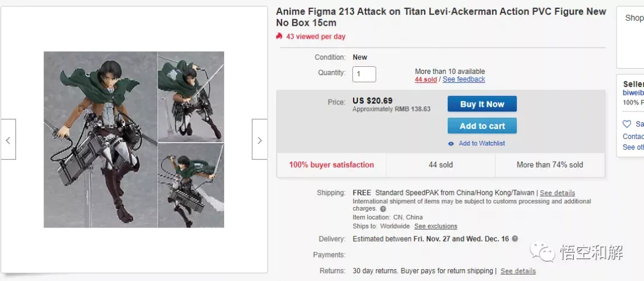The height and width of the screenshot is (281, 644).
Task: Click the Contact seller link
Action: click(633, 137)
